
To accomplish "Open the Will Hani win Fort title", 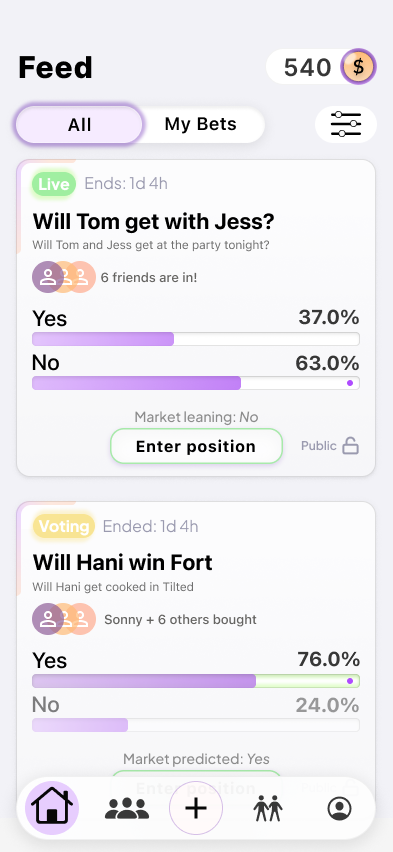I will (122, 562).
